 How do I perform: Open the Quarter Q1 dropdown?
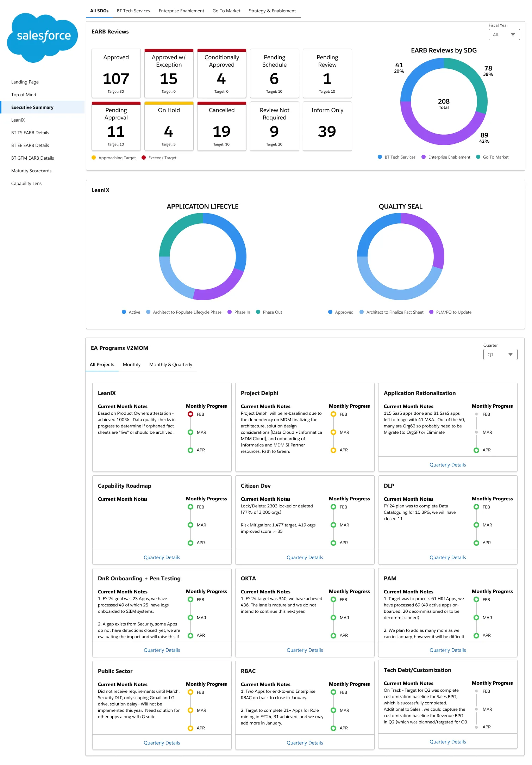(x=500, y=354)
